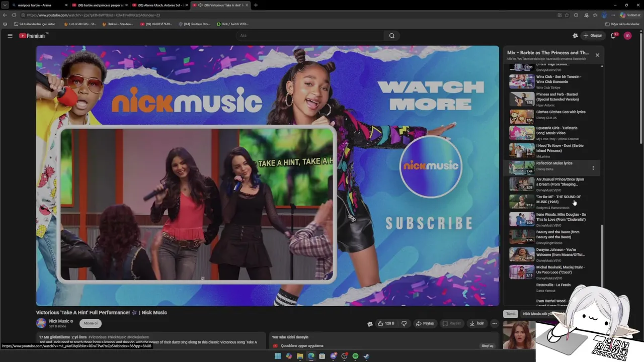
Task: Open the Halkevi - Stardew bookmark
Action: click(x=118, y=24)
